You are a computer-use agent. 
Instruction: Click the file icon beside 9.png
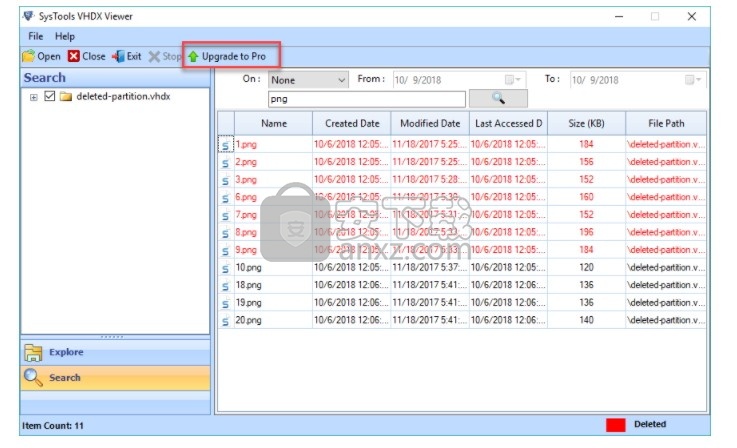pos(226,251)
